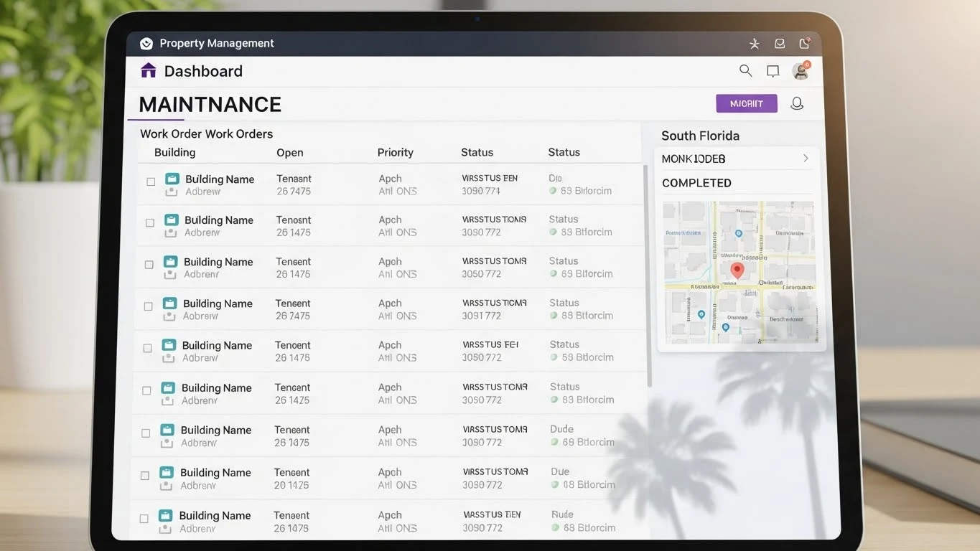980x551 pixels.
Task: Select the COMPLETED section in the sidebar
Action: point(696,183)
